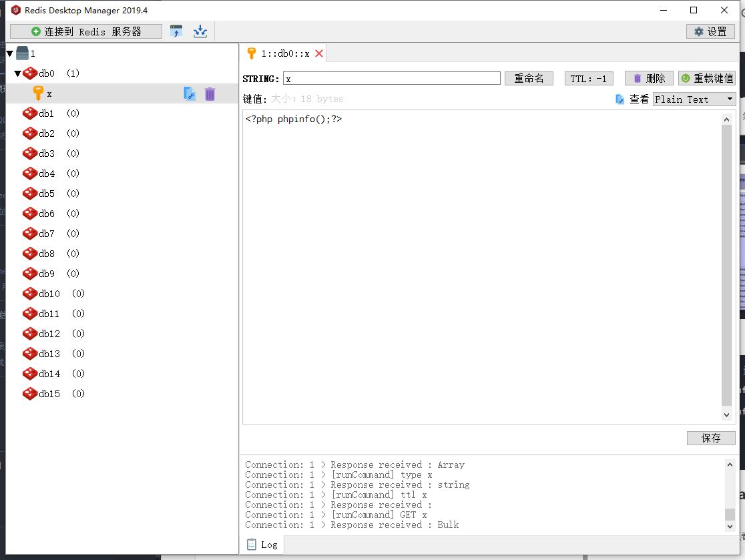Click the db10 Redis database icon
Viewport: 745px width, 560px height.
click(x=30, y=294)
